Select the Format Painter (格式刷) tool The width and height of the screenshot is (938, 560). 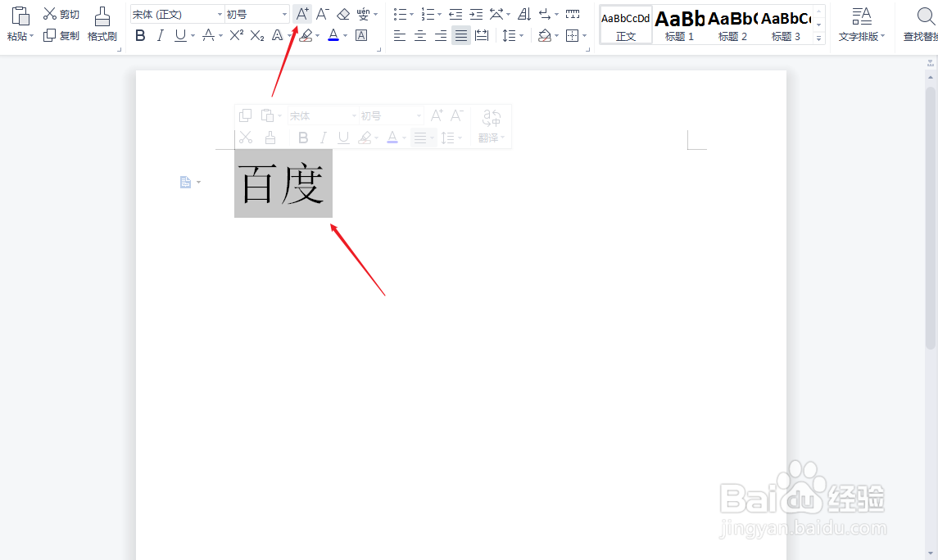point(102,25)
